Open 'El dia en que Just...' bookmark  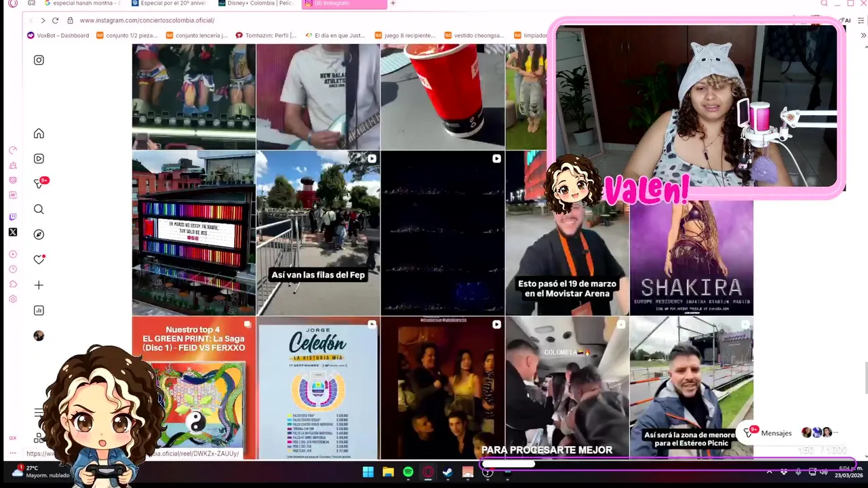pos(336,35)
